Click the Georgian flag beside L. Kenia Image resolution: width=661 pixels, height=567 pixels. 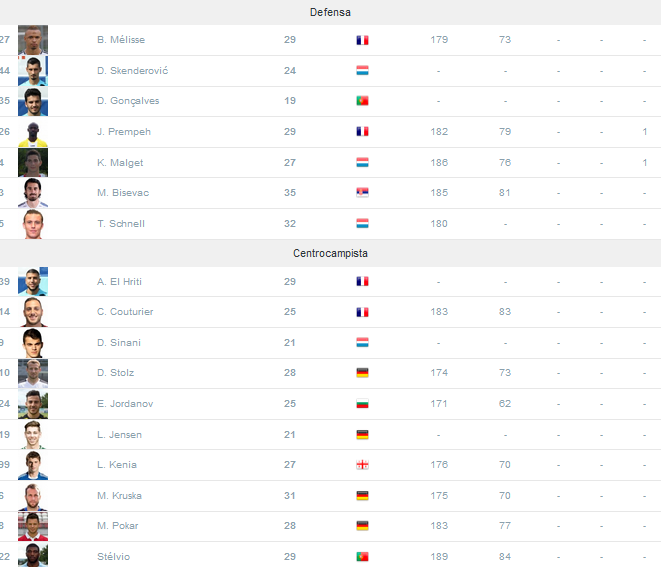pos(362,465)
